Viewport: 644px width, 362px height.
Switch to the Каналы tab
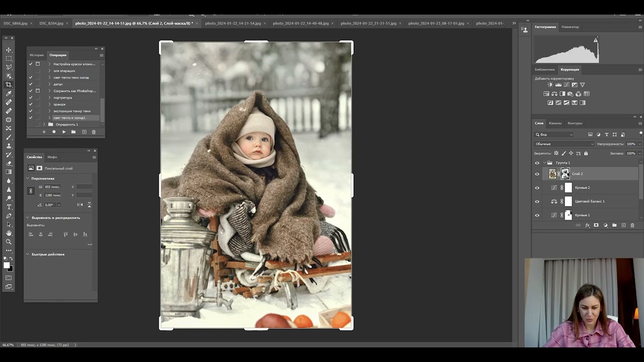(x=555, y=123)
